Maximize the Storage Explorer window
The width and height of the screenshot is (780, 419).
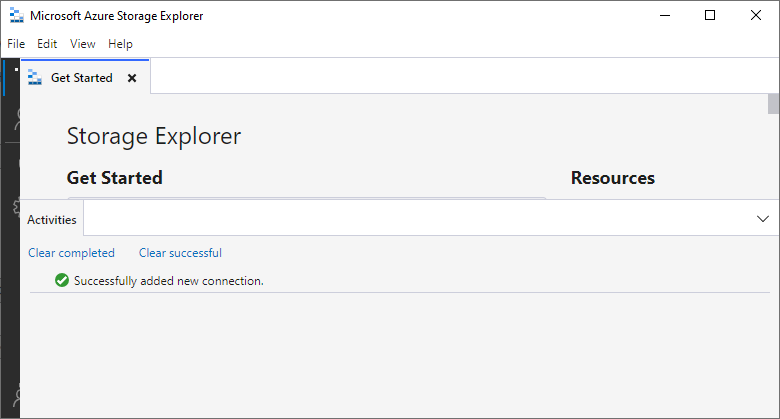pos(709,16)
